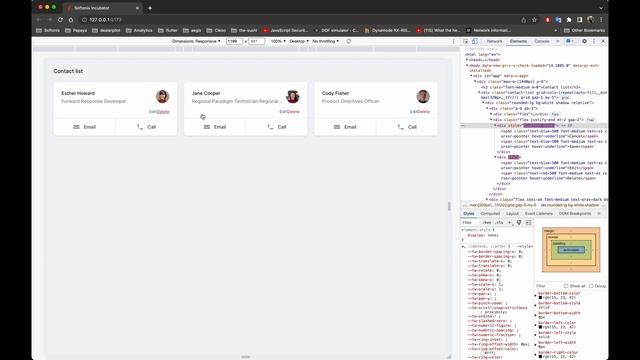Toggle the :hov element state button

point(487,222)
